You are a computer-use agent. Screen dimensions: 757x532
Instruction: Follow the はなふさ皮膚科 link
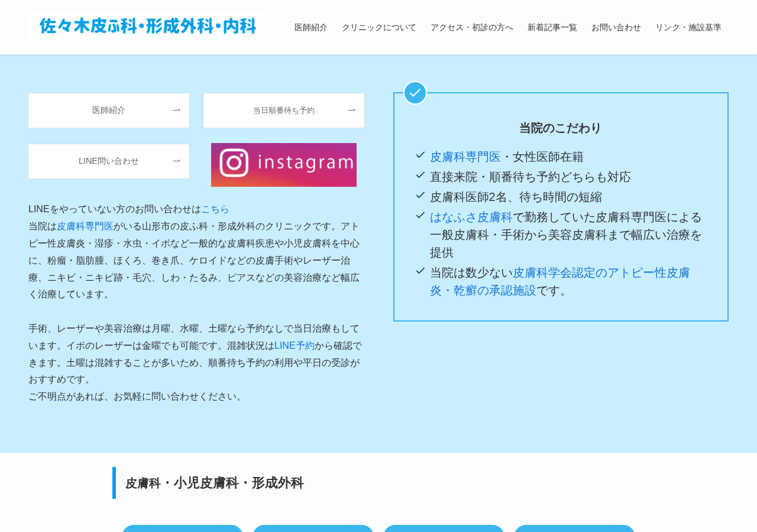[x=471, y=218]
